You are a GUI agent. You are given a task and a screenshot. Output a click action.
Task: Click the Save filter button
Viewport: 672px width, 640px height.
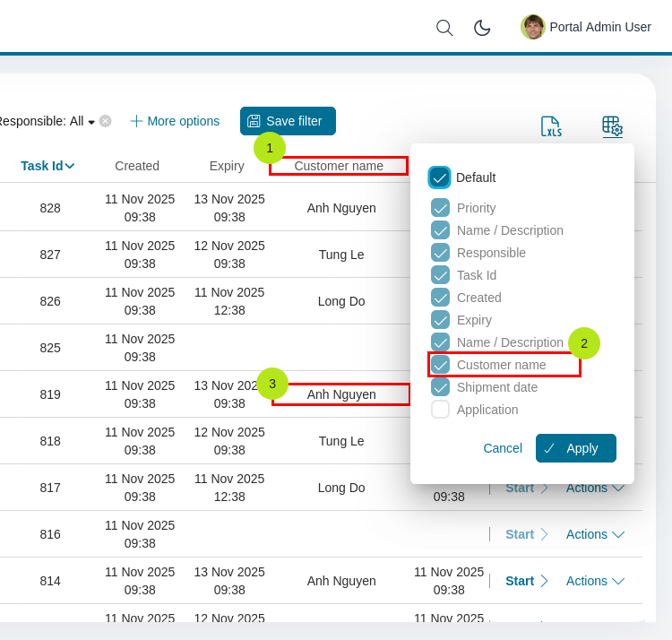point(288,121)
